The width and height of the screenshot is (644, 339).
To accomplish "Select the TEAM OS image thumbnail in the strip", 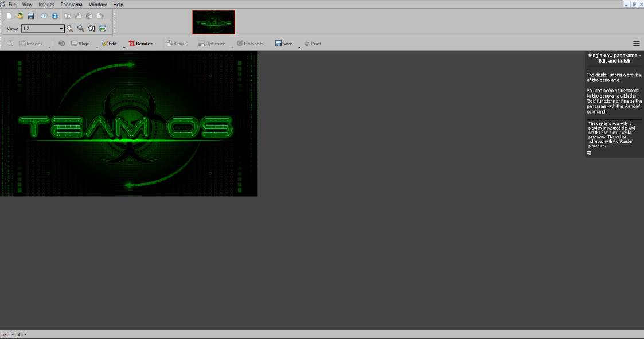I will [213, 22].
